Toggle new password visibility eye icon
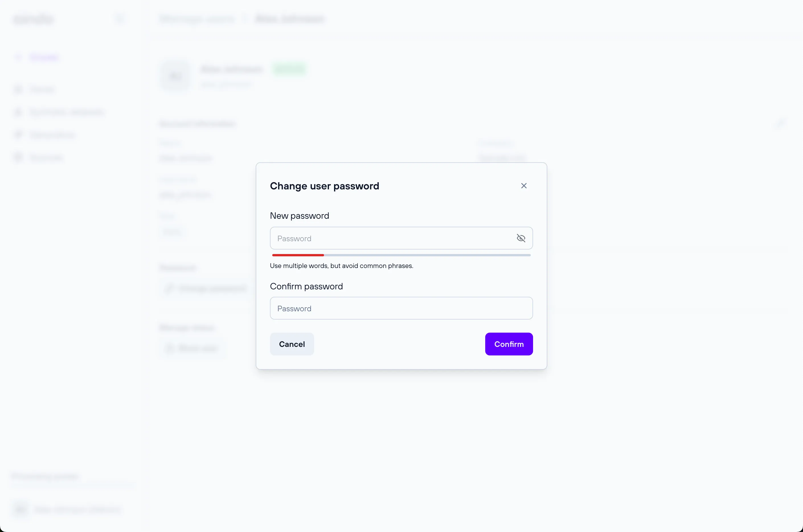Viewport: 803px width, 532px height. [521, 238]
